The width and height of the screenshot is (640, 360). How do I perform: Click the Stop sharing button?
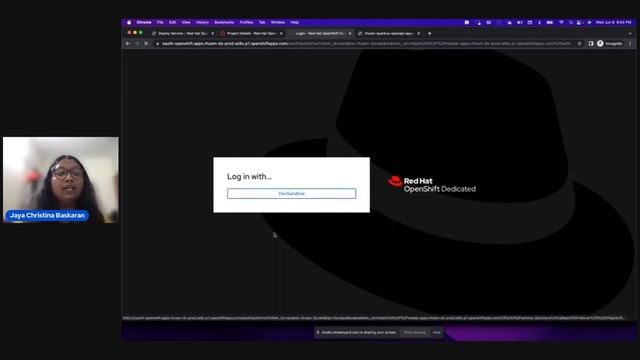pyautogui.click(x=414, y=332)
